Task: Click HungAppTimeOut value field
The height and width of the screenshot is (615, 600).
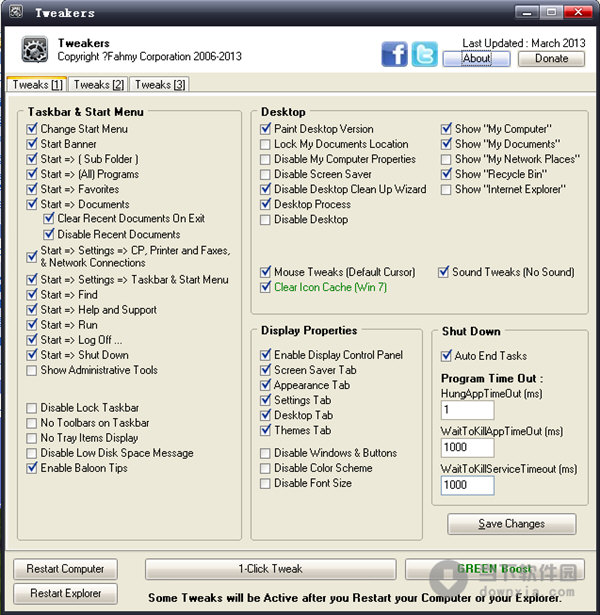Action: click(467, 410)
